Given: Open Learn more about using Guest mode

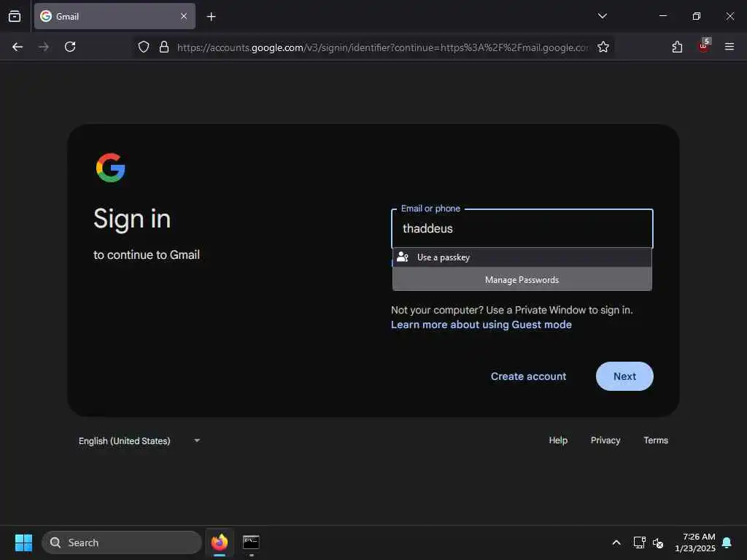Looking at the screenshot, I should pyautogui.click(x=481, y=324).
